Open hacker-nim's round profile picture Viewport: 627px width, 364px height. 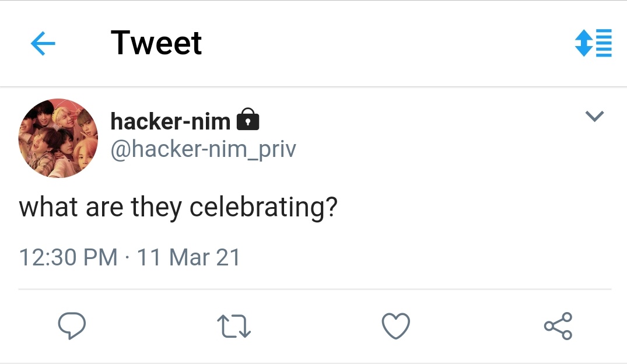pyautogui.click(x=58, y=138)
